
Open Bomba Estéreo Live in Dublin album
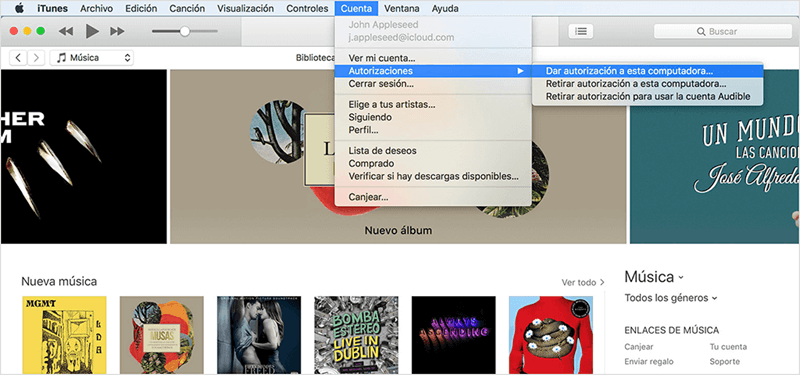pos(356,335)
